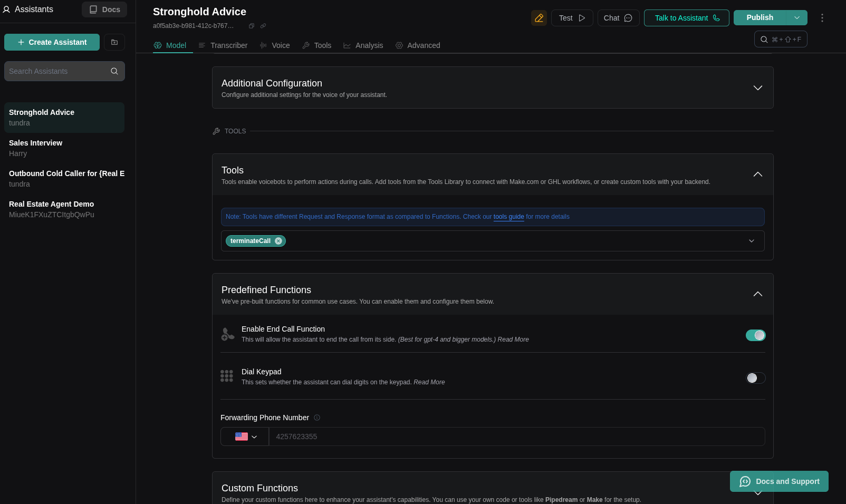The height and width of the screenshot is (504, 846).
Task: Enable the Dial Keypad toggle
Action: [755, 378]
